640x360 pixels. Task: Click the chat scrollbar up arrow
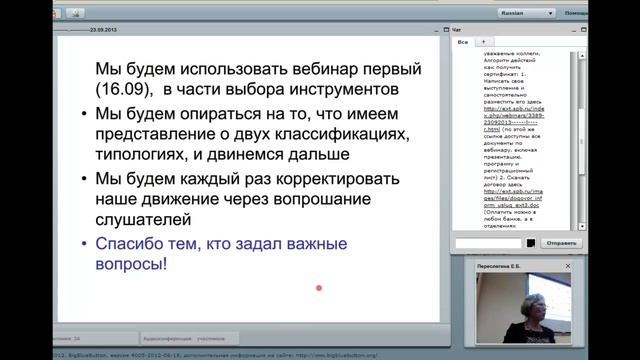[582, 56]
